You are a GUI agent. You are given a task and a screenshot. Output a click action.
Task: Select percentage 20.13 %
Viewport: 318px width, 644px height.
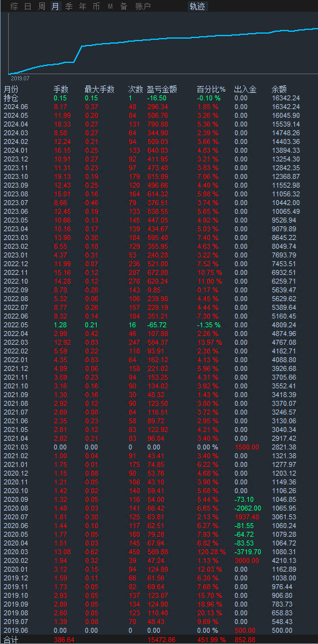point(210,612)
